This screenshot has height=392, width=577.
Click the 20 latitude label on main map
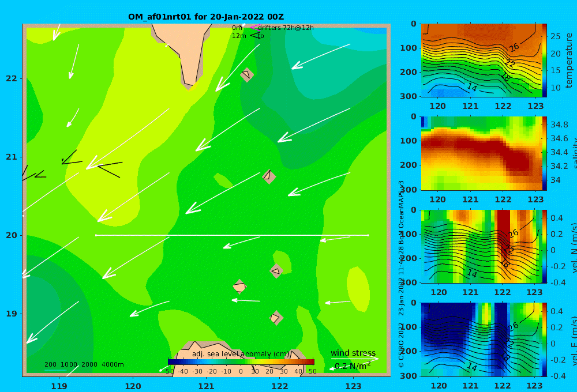point(11,235)
